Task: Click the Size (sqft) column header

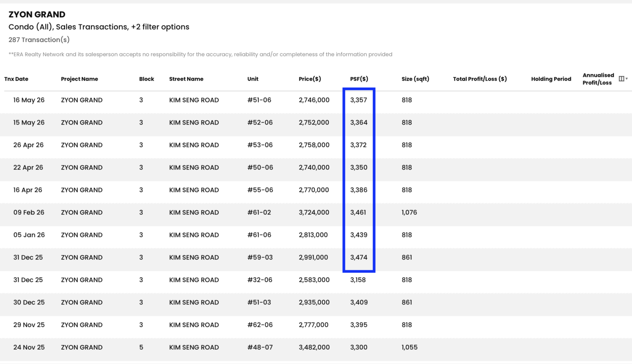Action: (415, 79)
